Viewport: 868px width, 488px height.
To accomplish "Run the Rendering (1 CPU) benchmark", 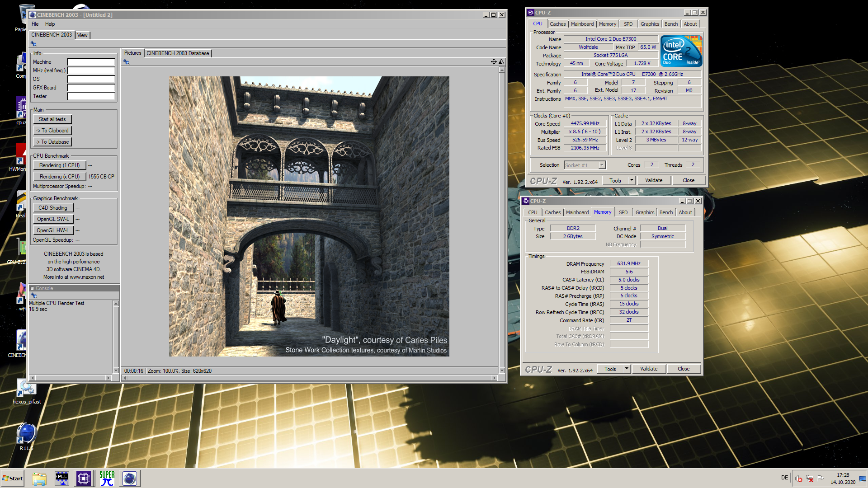I will tap(59, 165).
